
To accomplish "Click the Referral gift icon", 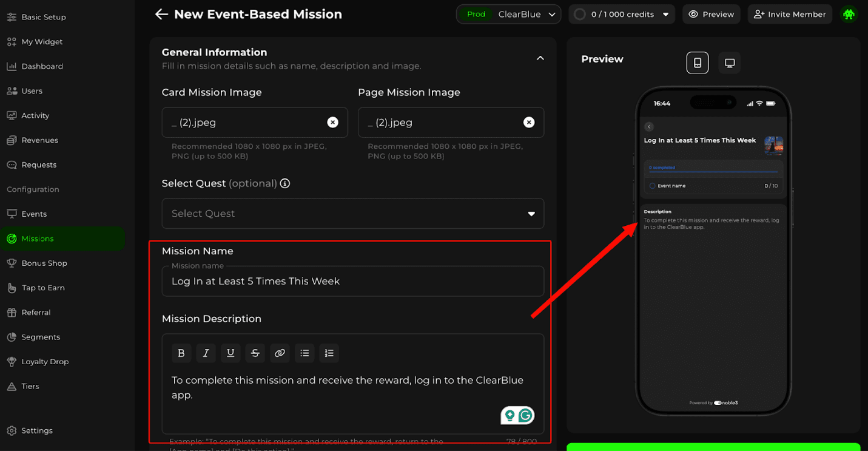I will [12, 312].
